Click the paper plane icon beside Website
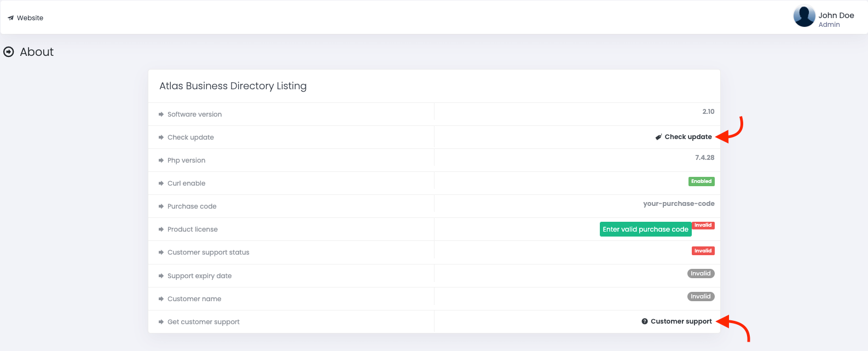 10,18
